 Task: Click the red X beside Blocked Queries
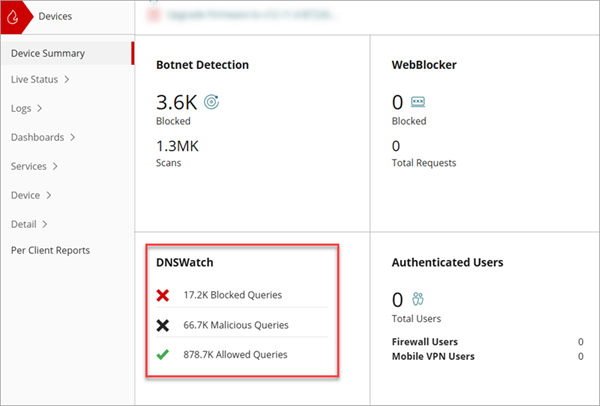pos(163,295)
